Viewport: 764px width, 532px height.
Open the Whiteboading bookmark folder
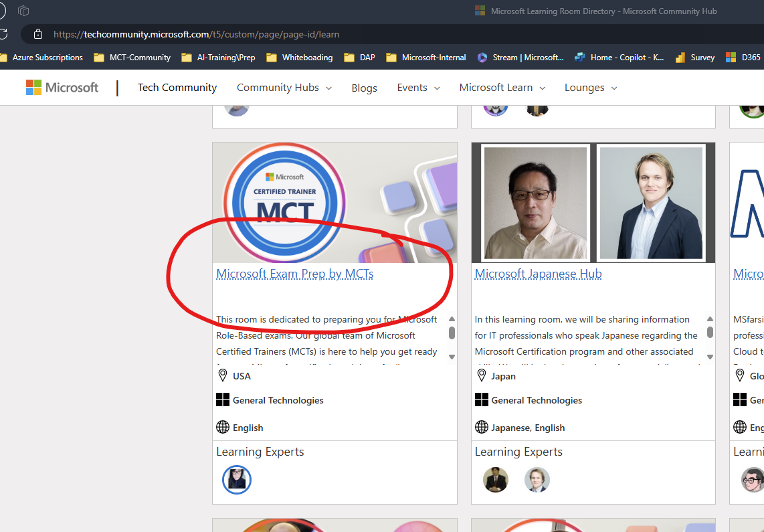tap(300, 58)
